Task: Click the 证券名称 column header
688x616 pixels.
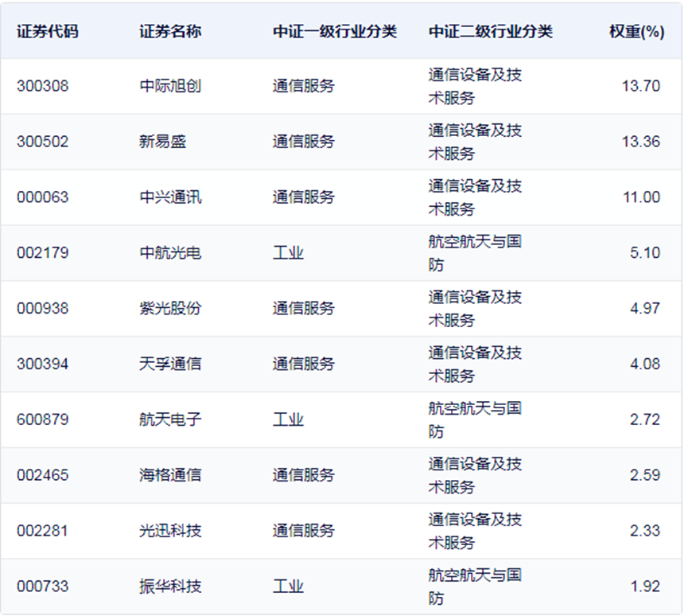Action: (170, 32)
